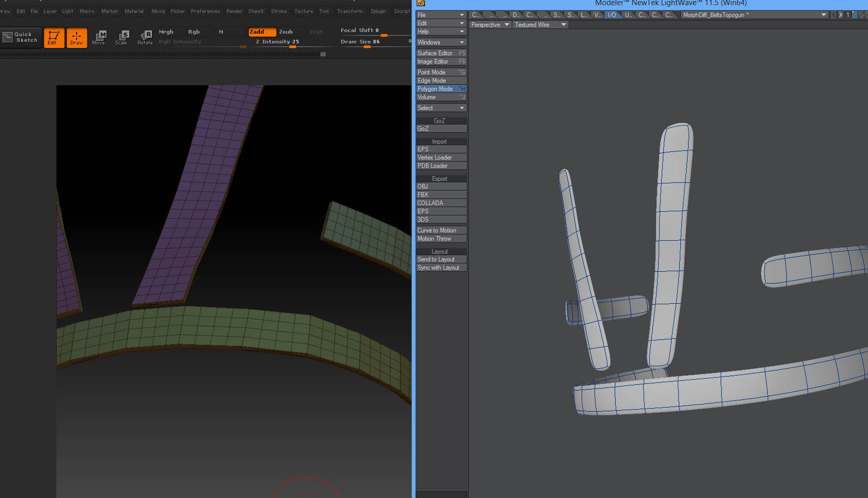Adjust the Z Intensity 25 slider
Image resolution: width=868 pixels, height=498 pixels.
coord(292,42)
